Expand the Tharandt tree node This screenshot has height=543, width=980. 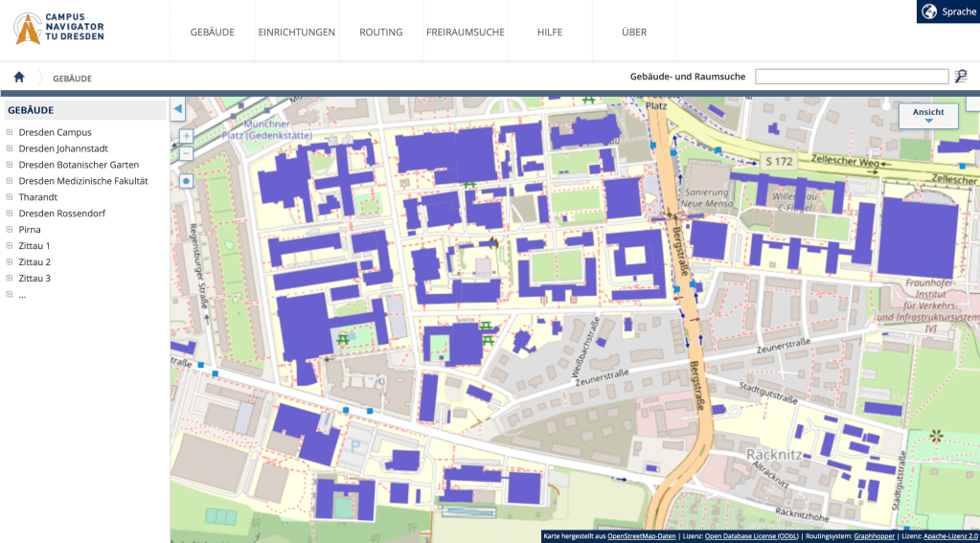[10, 197]
